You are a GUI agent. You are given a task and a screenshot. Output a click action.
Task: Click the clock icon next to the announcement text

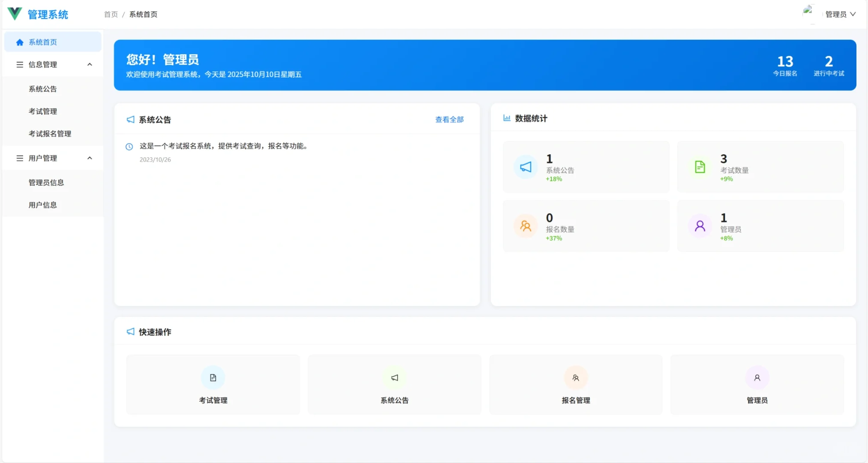129,146
